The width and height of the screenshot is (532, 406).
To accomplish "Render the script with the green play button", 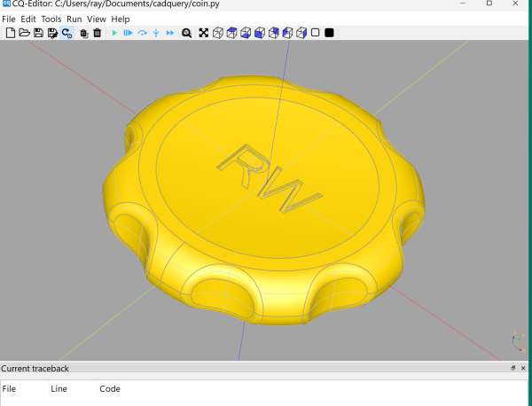I will [x=114, y=33].
